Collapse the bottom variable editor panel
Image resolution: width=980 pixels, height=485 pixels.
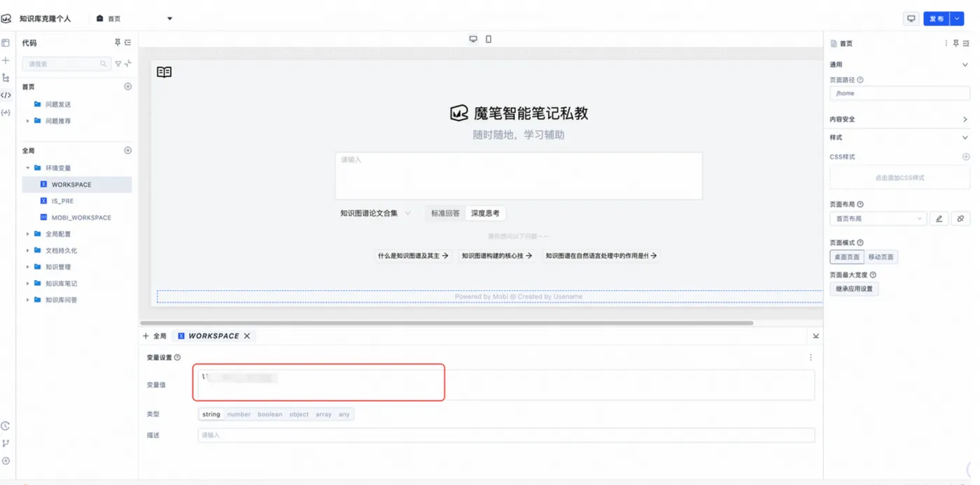[x=816, y=336]
